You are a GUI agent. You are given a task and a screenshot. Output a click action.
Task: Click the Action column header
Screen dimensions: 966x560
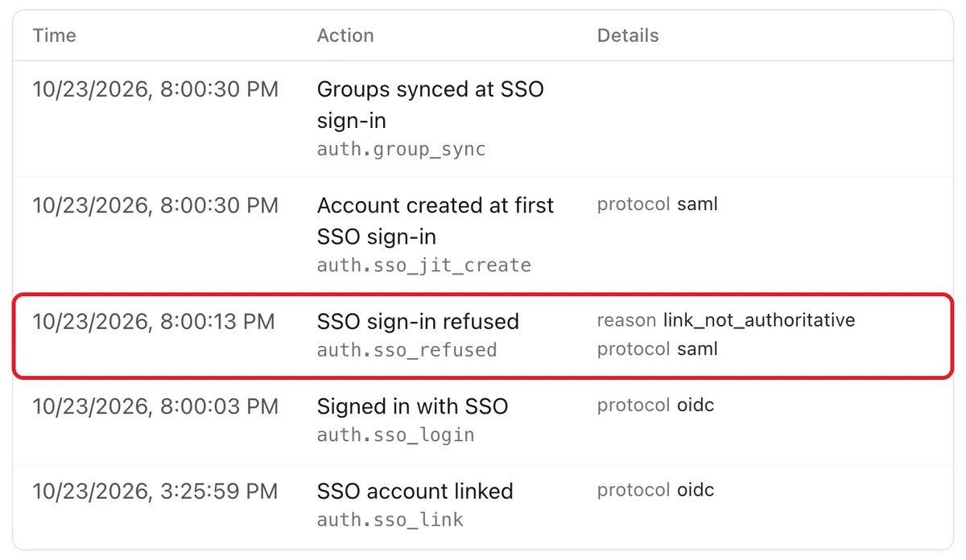(345, 35)
